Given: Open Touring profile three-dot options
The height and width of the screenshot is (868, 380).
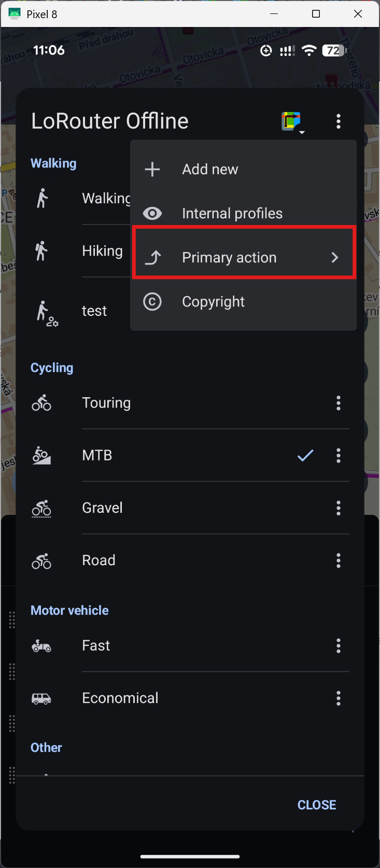Looking at the screenshot, I should [x=339, y=403].
